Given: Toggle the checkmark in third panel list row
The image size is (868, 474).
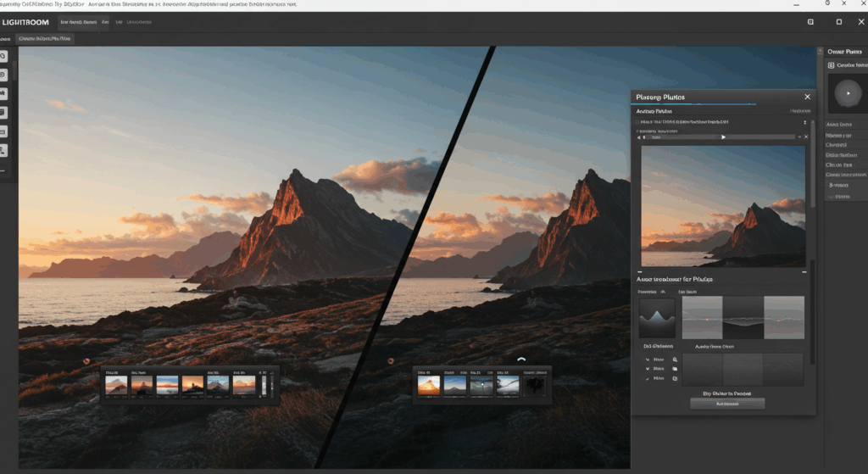Looking at the screenshot, I should pos(648,379).
